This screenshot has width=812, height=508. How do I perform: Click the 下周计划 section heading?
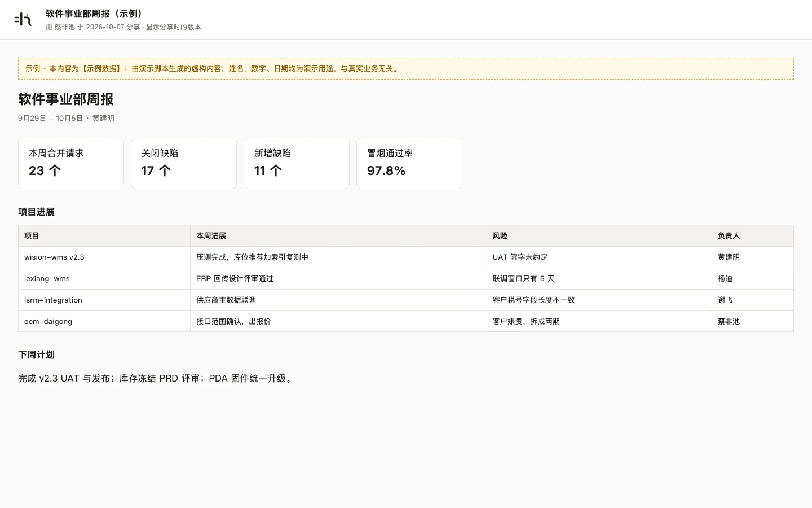point(37,355)
